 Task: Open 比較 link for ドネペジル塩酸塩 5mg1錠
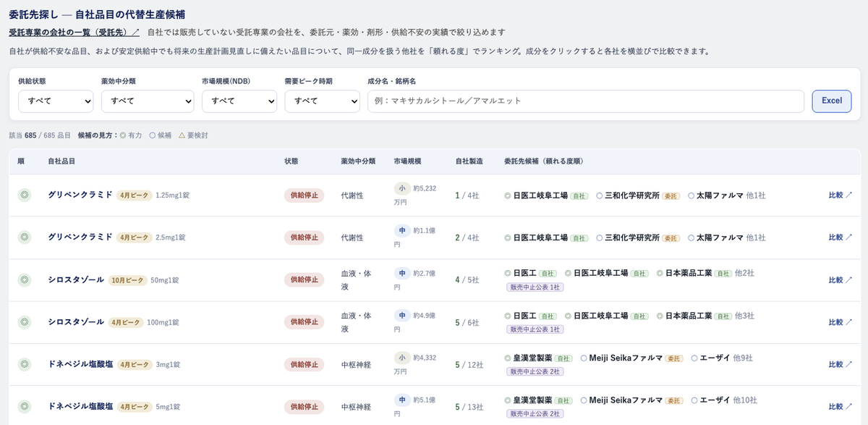click(x=841, y=407)
